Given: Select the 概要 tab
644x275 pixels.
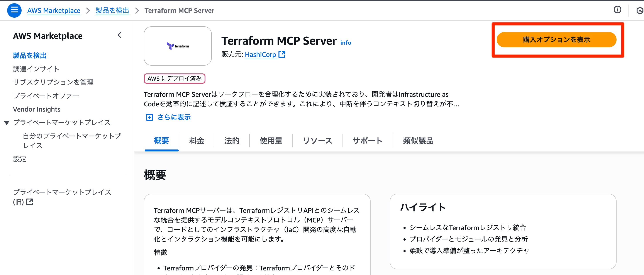Looking at the screenshot, I should [161, 141].
